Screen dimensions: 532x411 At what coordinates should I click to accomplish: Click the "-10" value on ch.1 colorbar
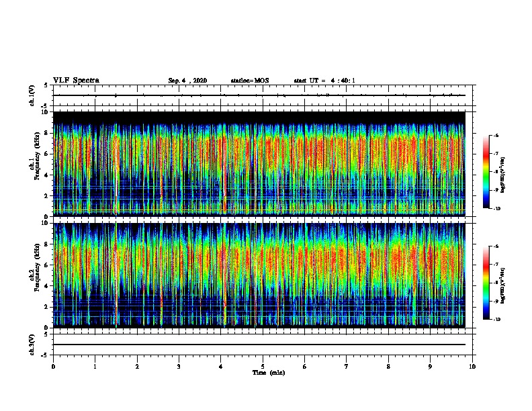coord(496,209)
